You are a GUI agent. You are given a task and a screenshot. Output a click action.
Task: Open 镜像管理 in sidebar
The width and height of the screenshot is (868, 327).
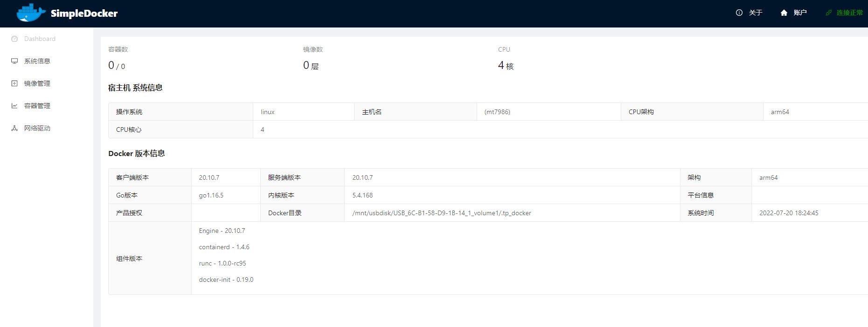37,83
